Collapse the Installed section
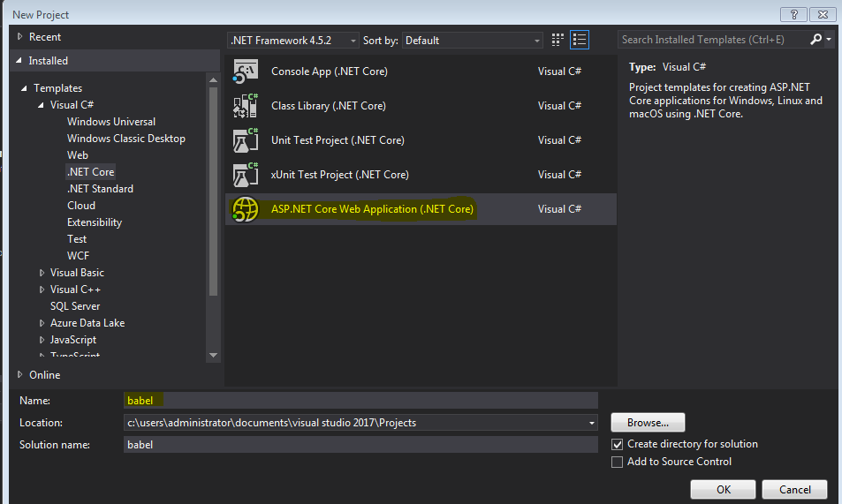This screenshot has height=504, width=842. pyautogui.click(x=19, y=61)
